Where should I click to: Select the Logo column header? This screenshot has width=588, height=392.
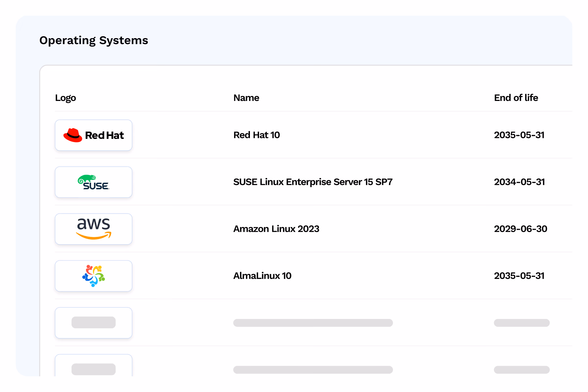click(x=65, y=98)
